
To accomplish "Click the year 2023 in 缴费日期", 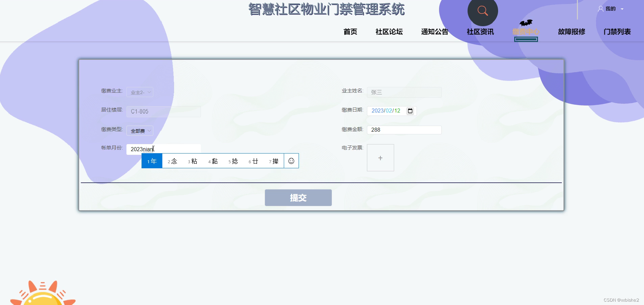I will [377, 111].
